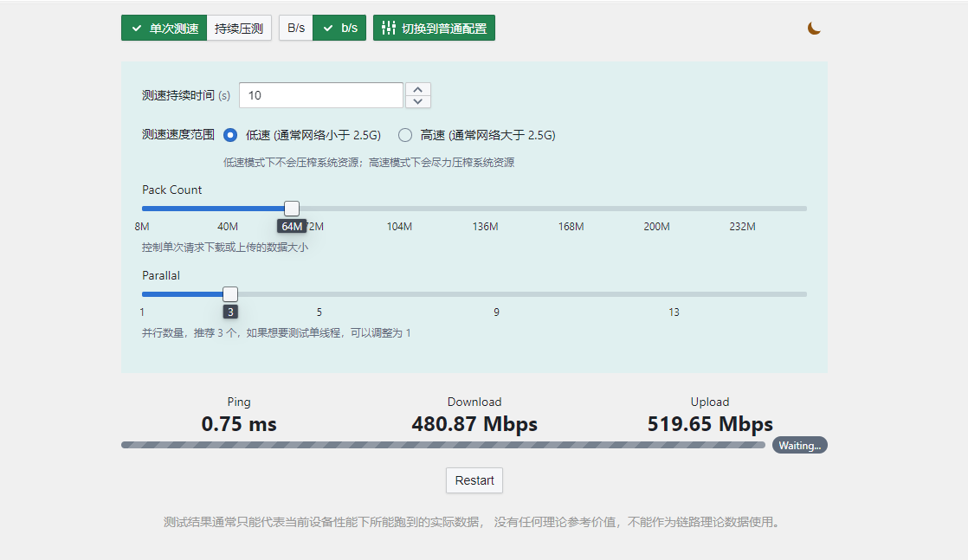Choose B/s bytes unit
Screen dimensions: 968x560
(x=296, y=29)
